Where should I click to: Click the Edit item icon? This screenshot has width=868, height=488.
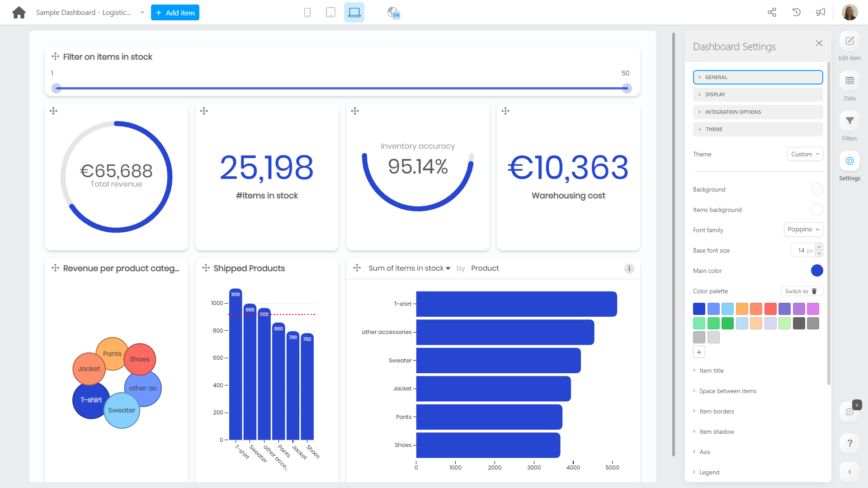pos(849,41)
